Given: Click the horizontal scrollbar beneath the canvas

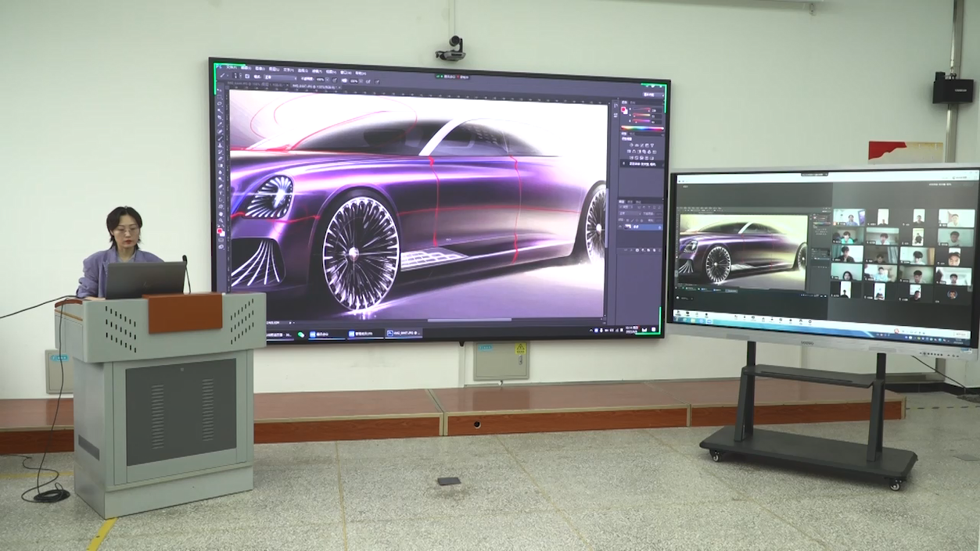Looking at the screenshot, I should pos(469,320).
